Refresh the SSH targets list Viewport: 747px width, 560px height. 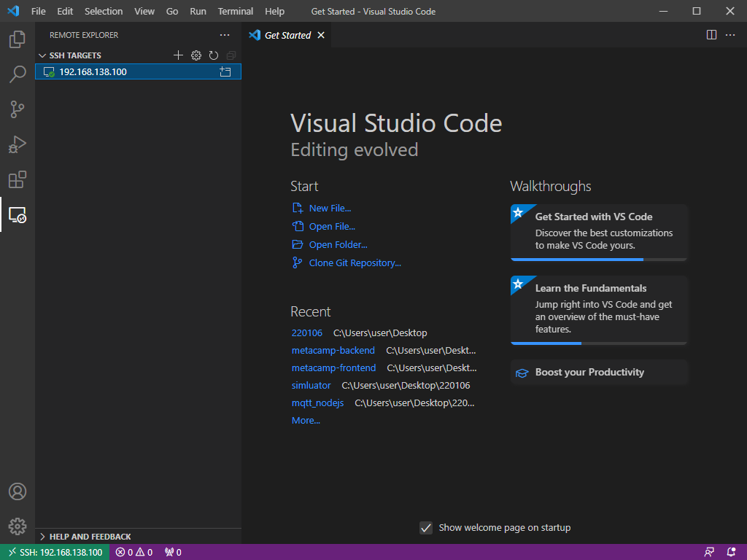(x=214, y=55)
